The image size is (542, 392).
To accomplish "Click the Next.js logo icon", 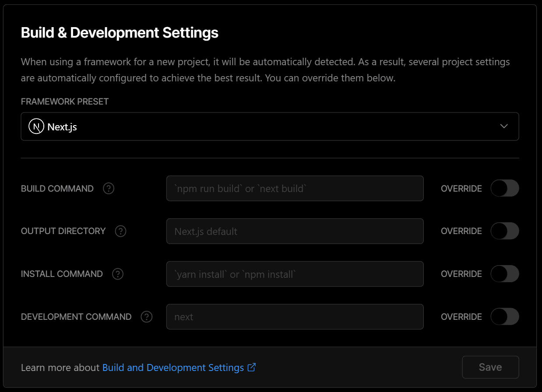I will click(x=36, y=126).
